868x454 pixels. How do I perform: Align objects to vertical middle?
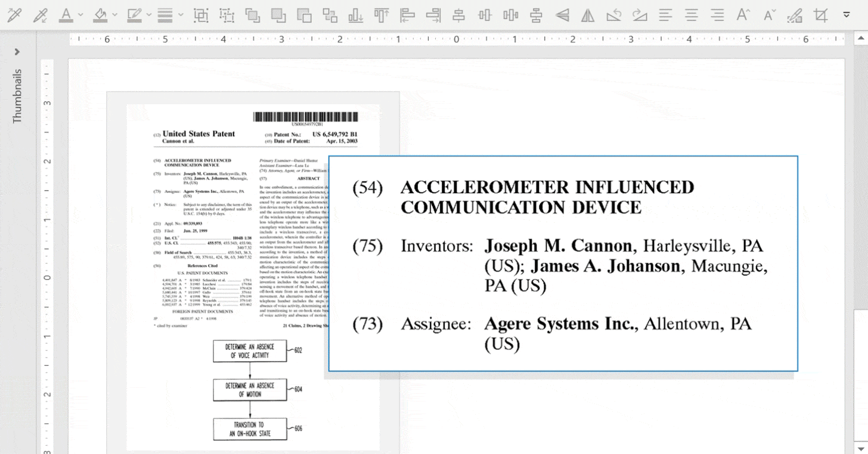485,15
